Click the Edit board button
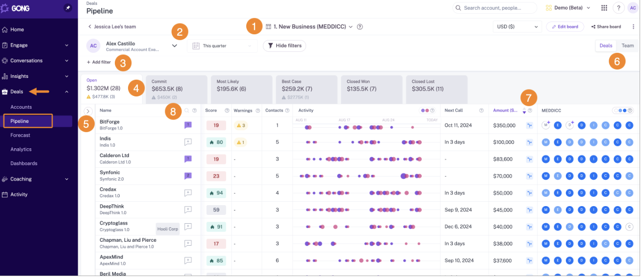The image size is (644, 279). click(x=565, y=27)
